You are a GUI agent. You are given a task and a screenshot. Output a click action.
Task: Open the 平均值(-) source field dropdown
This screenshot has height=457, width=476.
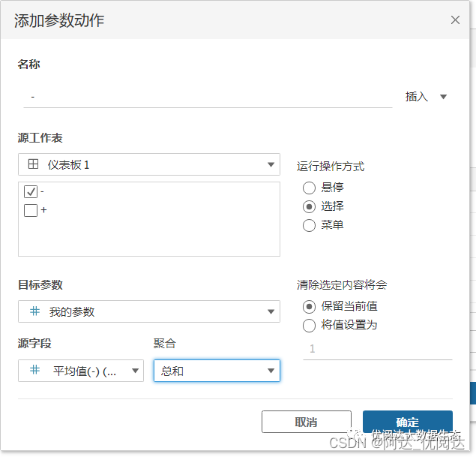coord(81,371)
